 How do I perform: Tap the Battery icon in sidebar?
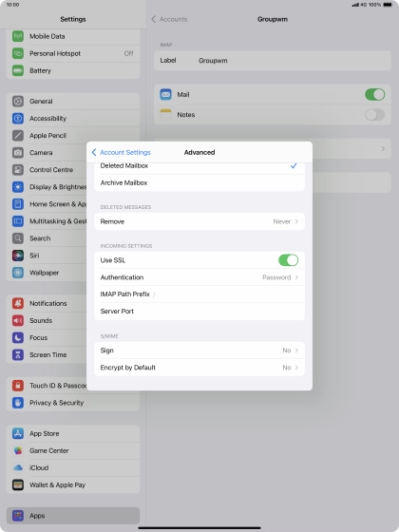18,70
